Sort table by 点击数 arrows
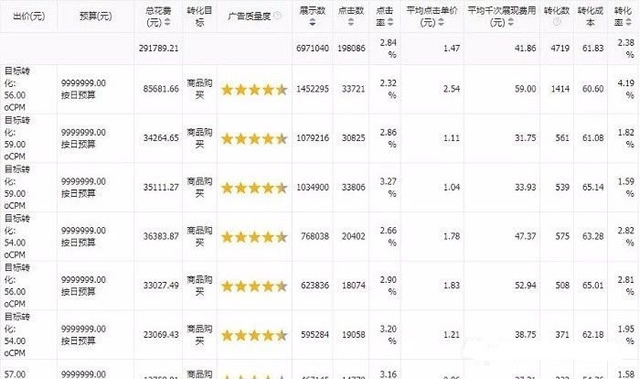Viewport: 640px width, 379px height. [351, 22]
